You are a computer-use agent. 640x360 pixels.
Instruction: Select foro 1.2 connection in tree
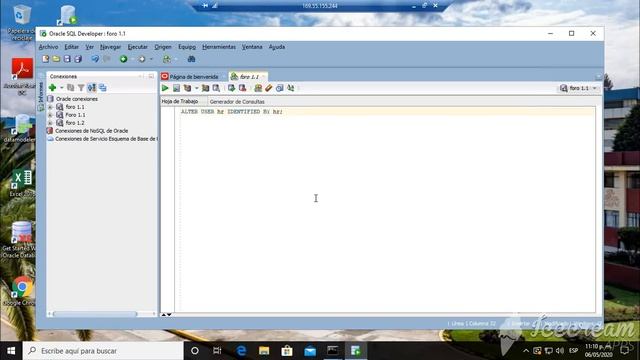[75, 123]
